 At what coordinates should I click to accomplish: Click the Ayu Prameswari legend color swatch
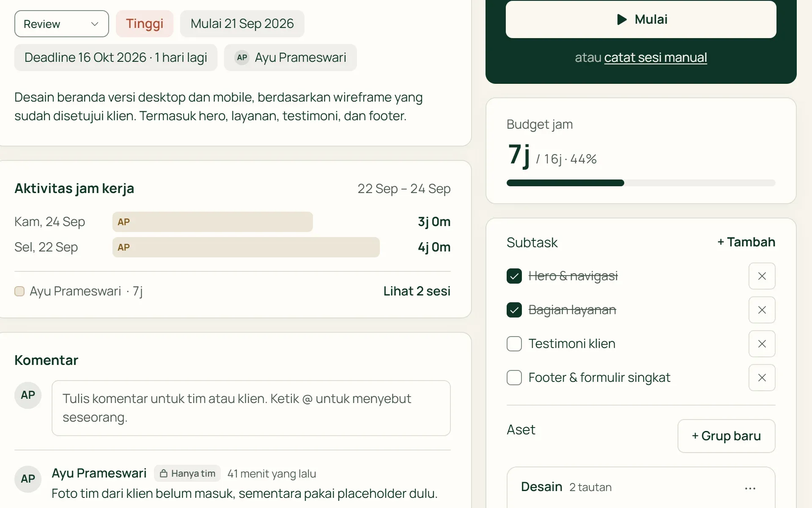coord(19,291)
